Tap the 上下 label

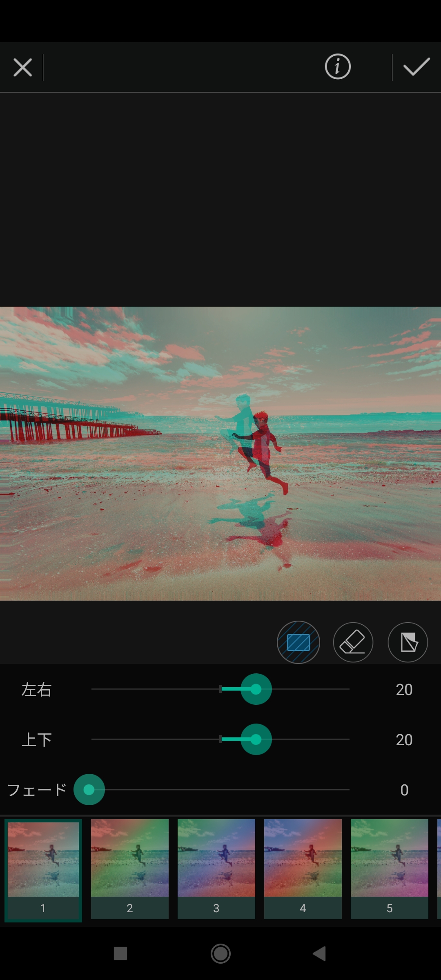coord(36,740)
